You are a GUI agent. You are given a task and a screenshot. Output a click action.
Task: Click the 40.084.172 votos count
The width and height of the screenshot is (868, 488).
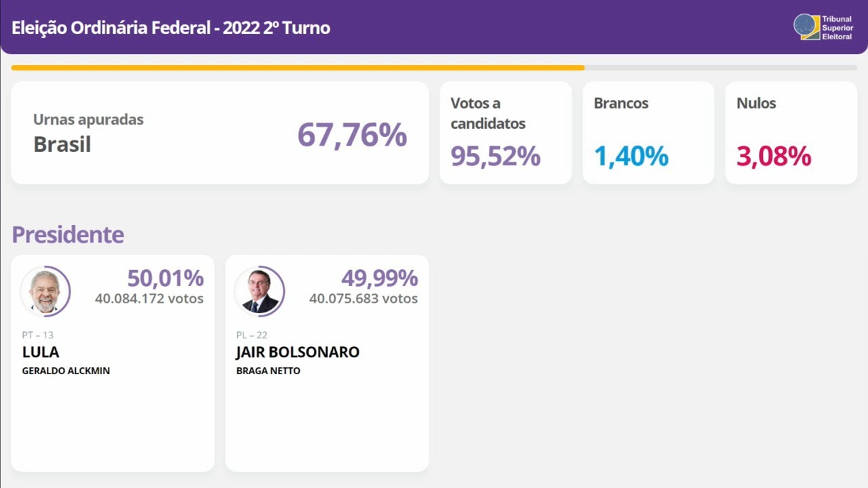(149, 298)
